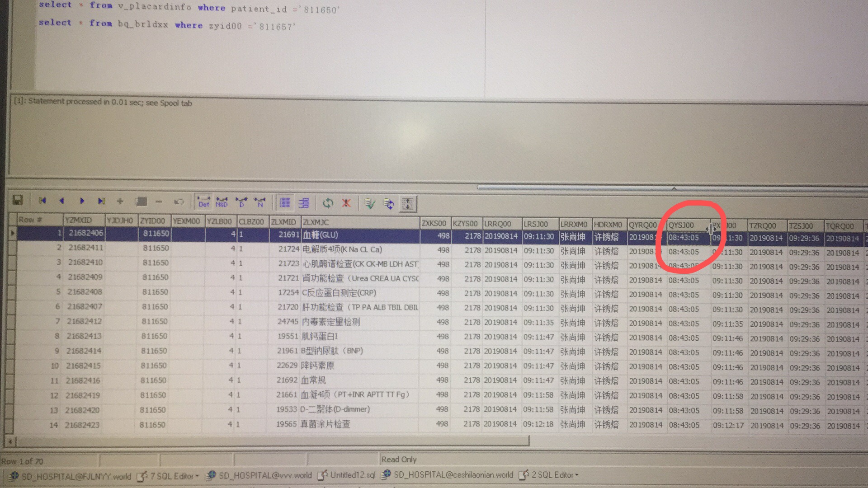Go to first record arrow
868x488 pixels.
[x=42, y=201]
